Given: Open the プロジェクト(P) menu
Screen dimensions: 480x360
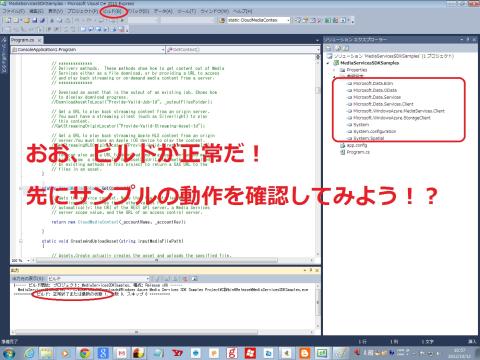Looking at the screenshot, I should tap(82, 11).
